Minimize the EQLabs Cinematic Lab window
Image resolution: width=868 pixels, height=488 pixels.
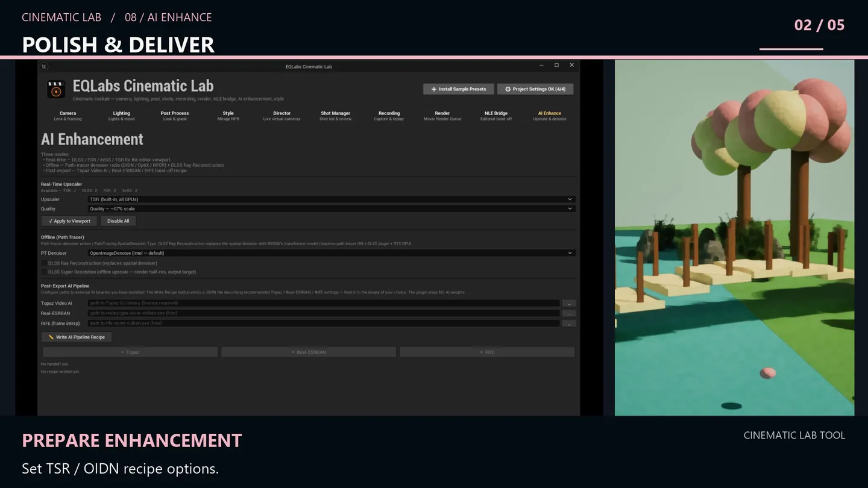(x=542, y=65)
